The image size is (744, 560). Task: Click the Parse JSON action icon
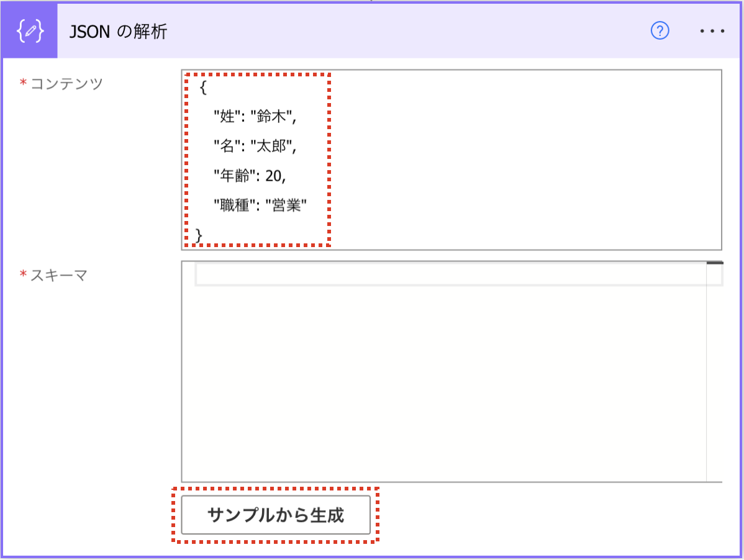[x=30, y=31]
